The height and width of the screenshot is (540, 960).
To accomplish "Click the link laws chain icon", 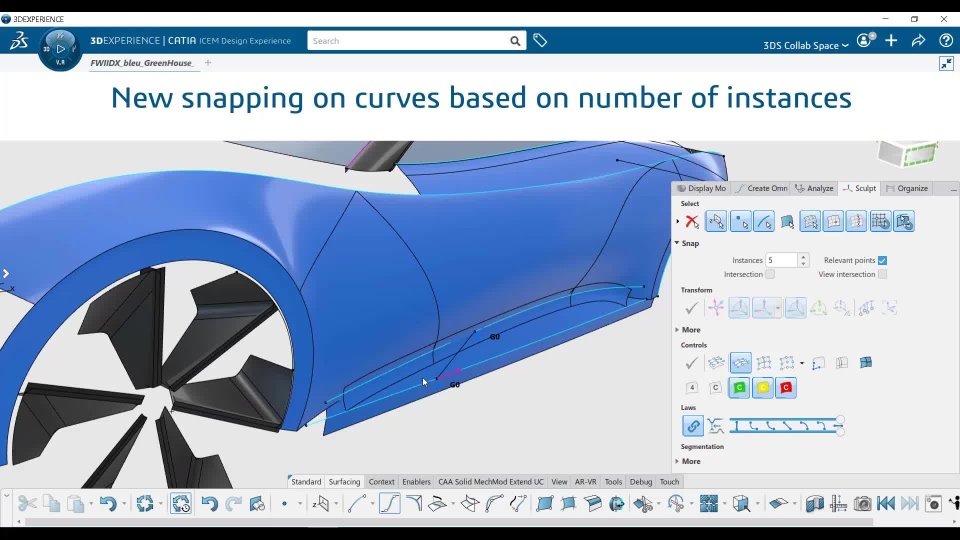I will coord(692,426).
